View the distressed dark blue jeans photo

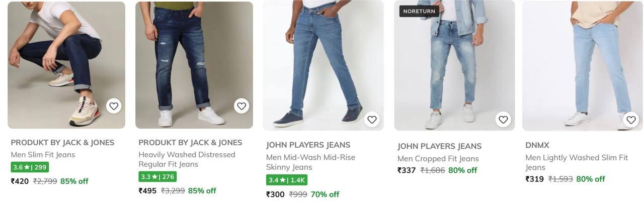coord(194,60)
